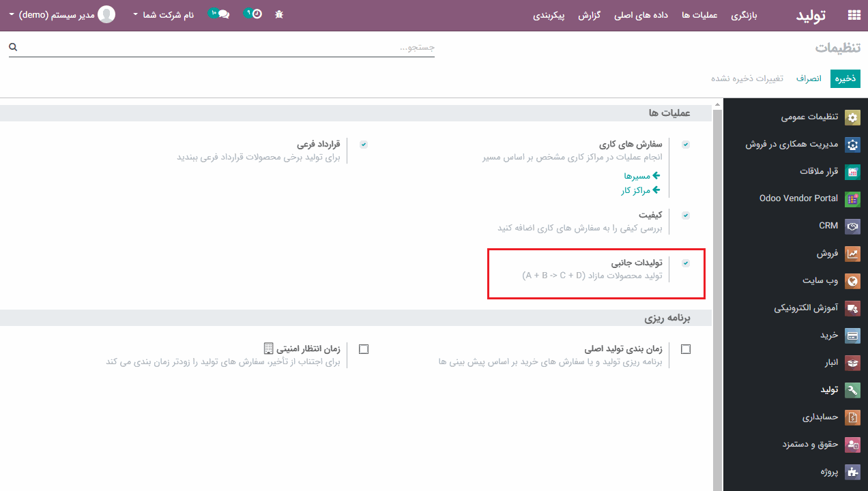Click the سفارش های کاری setting title

coord(631,145)
